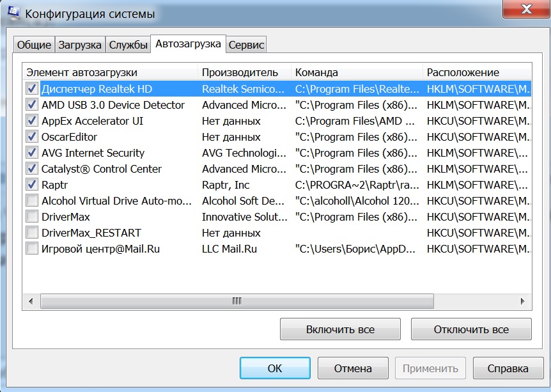
Task: Check the DriverMax checkbox
Action: 31,217
